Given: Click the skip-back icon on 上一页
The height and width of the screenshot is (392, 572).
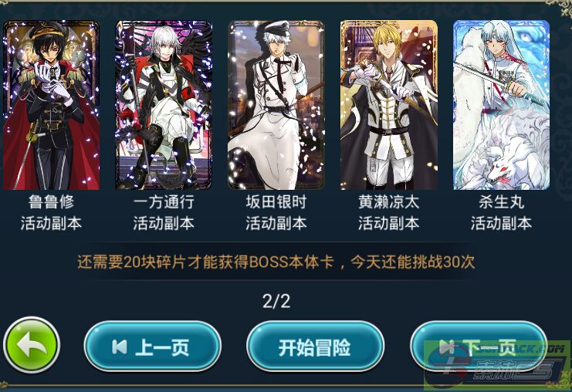Looking at the screenshot, I should pos(120,346).
